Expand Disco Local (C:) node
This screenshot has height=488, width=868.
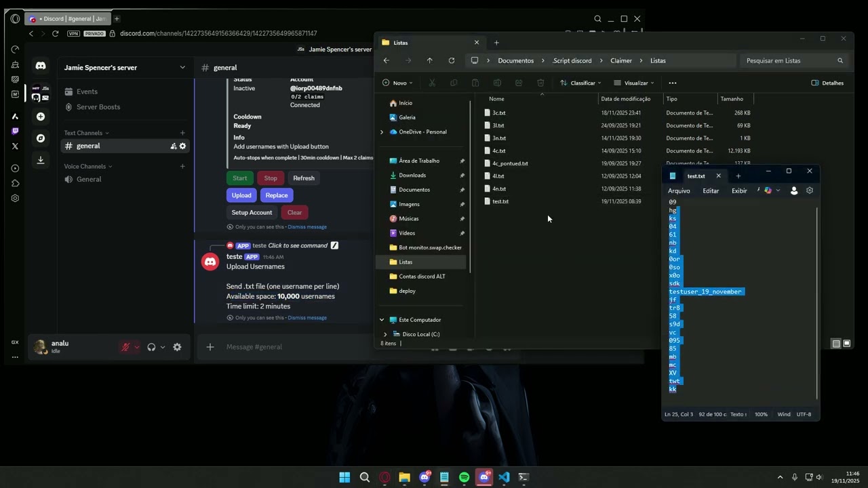pyautogui.click(x=385, y=334)
